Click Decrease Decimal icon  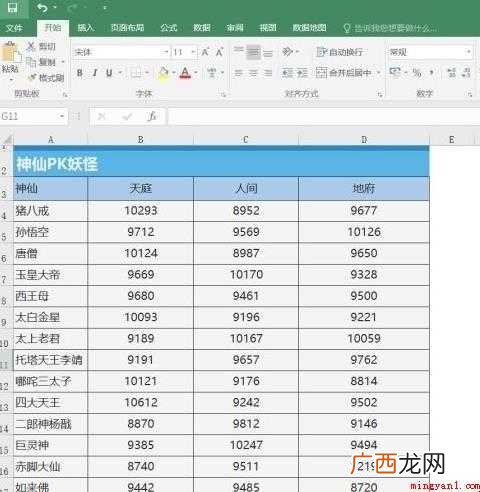[466, 73]
